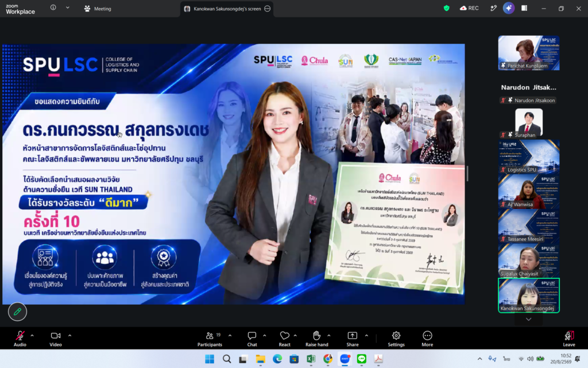Open LINE app from taskbar
588x368 pixels.
pyautogui.click(x=362, y=359)
